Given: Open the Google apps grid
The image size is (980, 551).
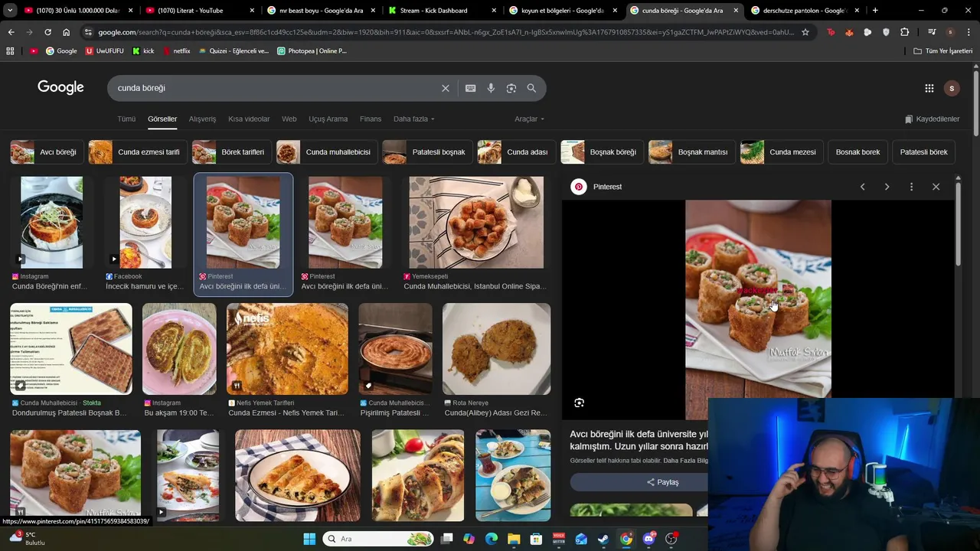Looking at the screenshot, I should [x=929, y=88].
